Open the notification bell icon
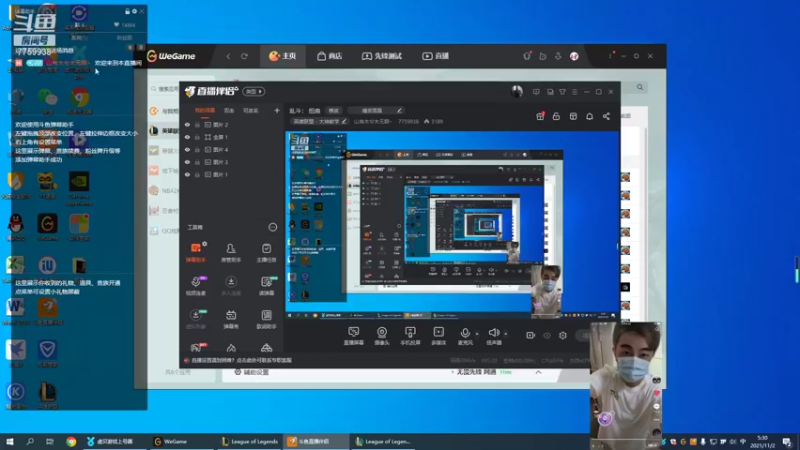800x450 pixels. pyautogui.click(x=589, y=116)
